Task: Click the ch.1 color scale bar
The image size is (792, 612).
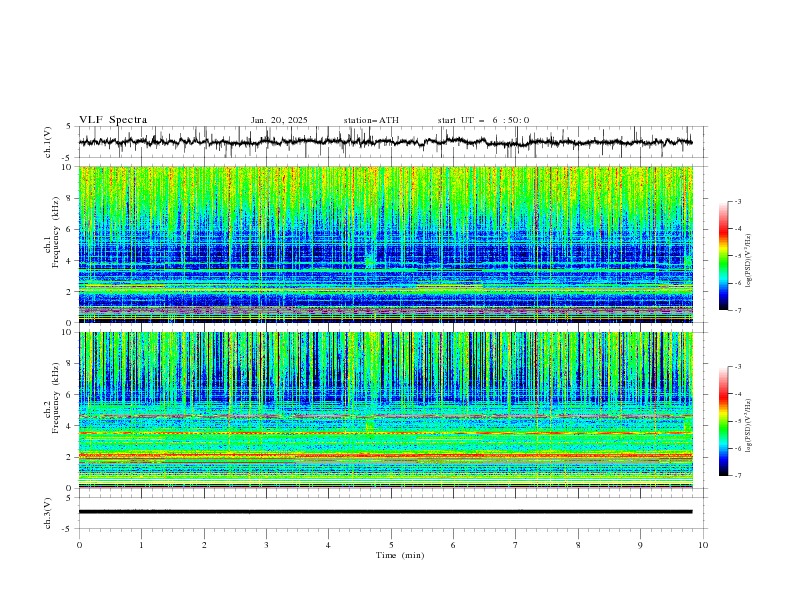Action: click(x=723, y=256)
